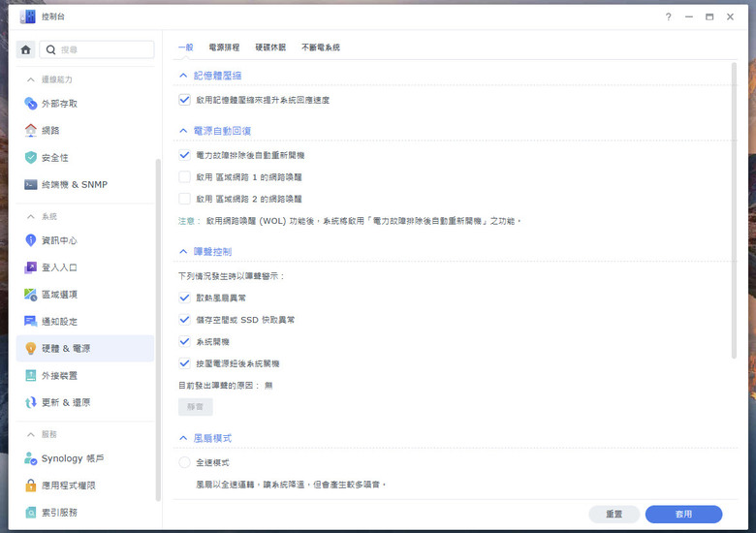756x533 pixels.
Task: Switch to the 電源排程 tab
Action: [224, 47]
